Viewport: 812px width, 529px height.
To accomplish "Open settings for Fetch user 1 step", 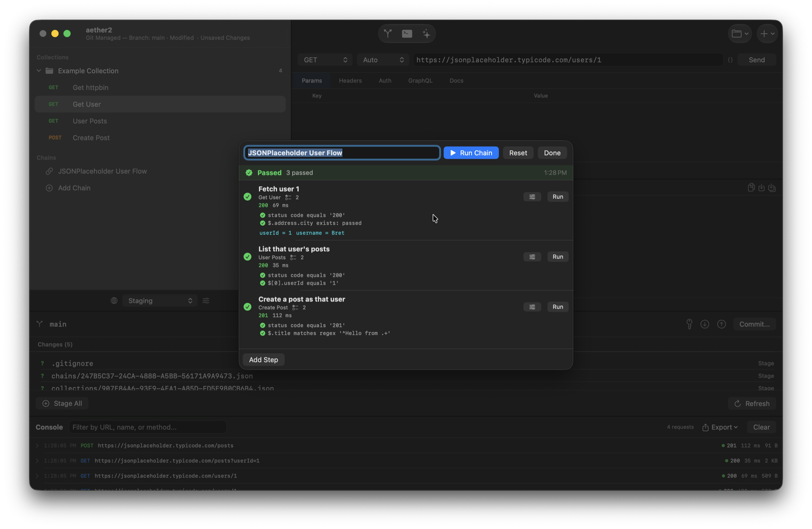I will [532, 197].
